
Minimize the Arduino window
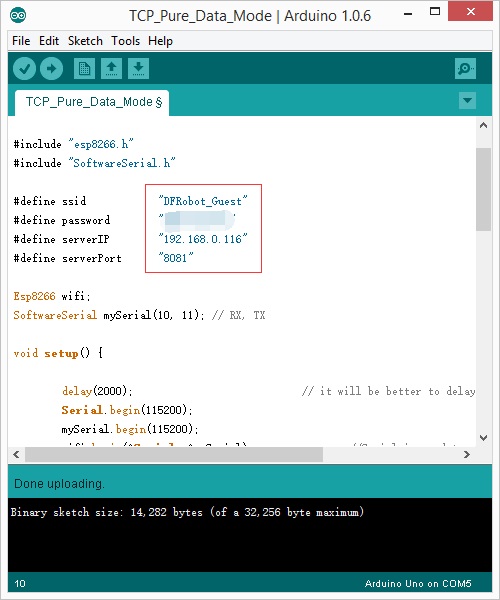click(x=408, y=14)
